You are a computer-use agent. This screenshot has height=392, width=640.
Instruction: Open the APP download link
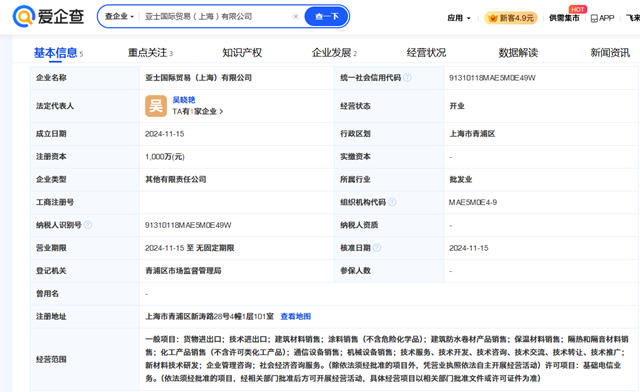click(602, 18)
